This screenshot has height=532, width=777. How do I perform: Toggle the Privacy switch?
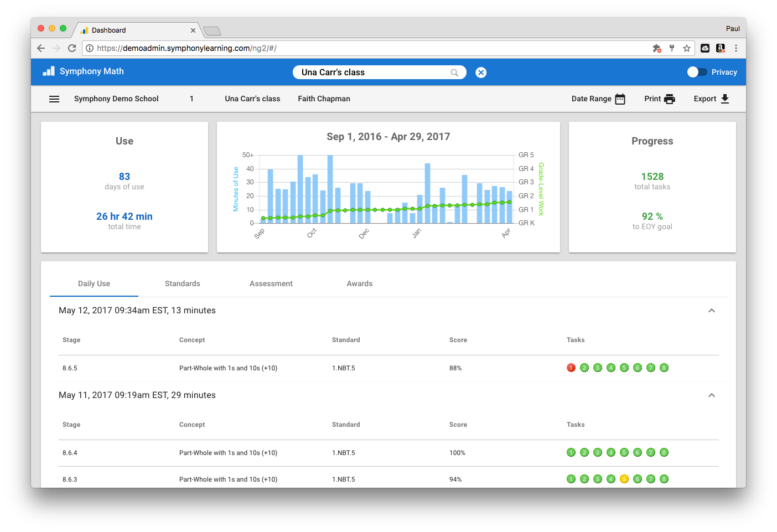(697, 72)
